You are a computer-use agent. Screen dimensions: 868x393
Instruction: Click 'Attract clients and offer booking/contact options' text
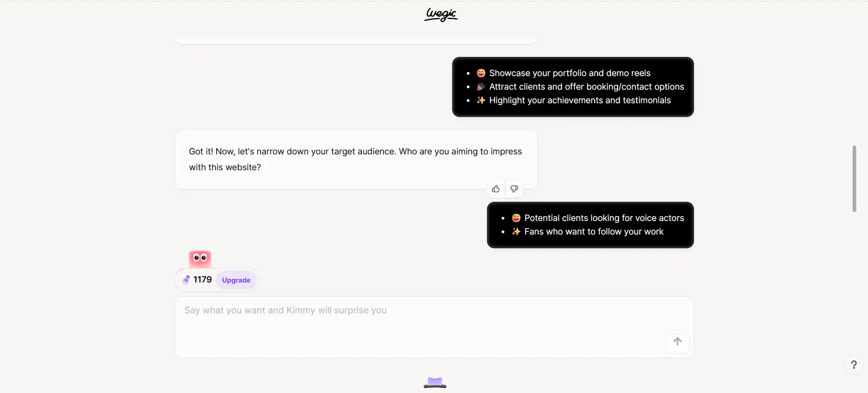(587, 86)
